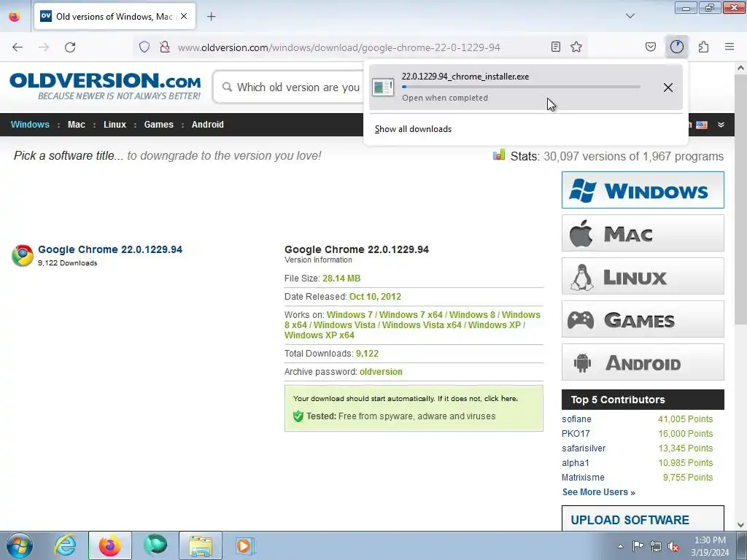The width and height of the screenshot is (747, 560).
Task: Click the insecure connection padlock icon
Action: pos(165,47)
